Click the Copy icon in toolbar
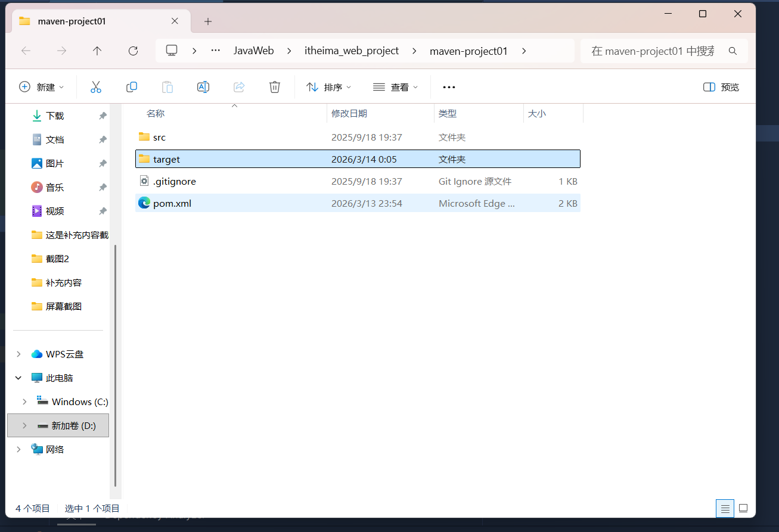This screenshot has width=779, height=532. click(132, 87)
